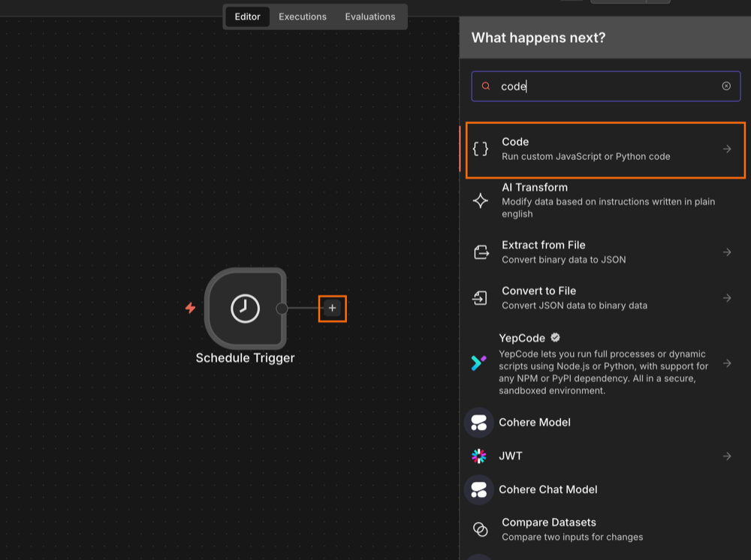
Task: Click the AI Transform sparkle icon
Action: click(481, 200)
